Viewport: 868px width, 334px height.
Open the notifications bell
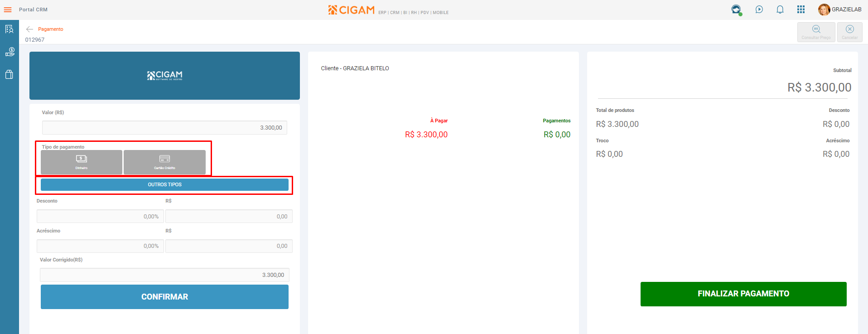click(780, 10)
